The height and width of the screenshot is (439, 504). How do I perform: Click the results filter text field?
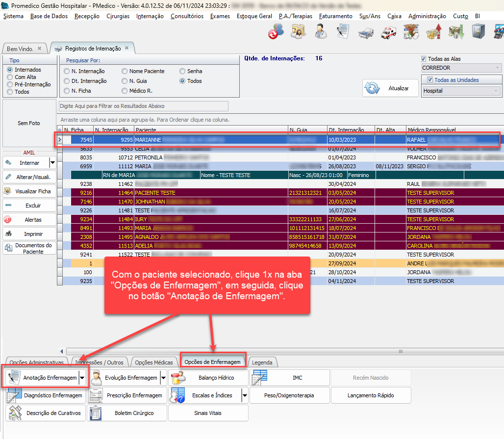pos(143,106)
